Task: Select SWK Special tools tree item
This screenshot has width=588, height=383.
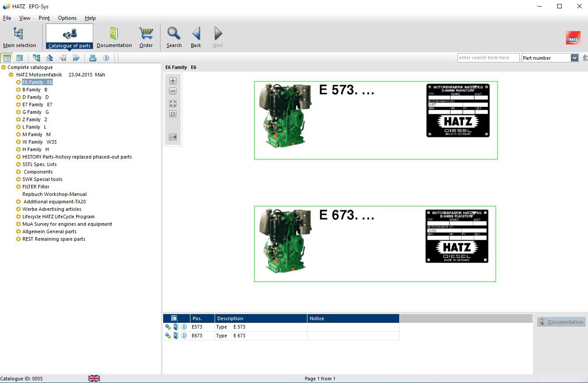Action: point(42,179)
